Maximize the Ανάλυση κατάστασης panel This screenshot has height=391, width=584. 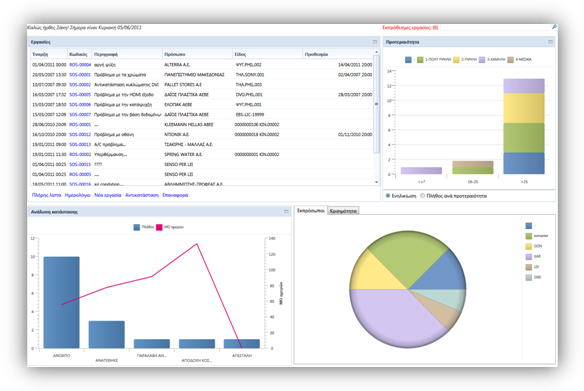pos(286,212)
